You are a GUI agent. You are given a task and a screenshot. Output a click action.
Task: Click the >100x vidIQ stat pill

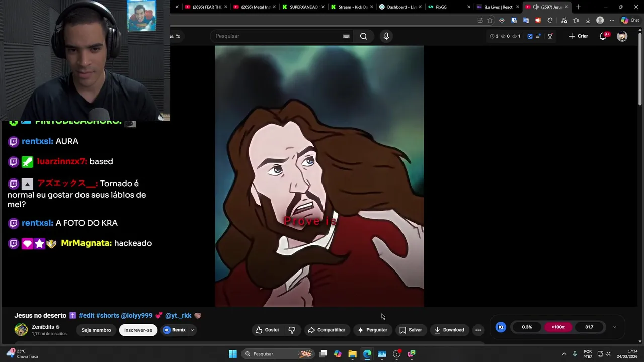point(558,327)
